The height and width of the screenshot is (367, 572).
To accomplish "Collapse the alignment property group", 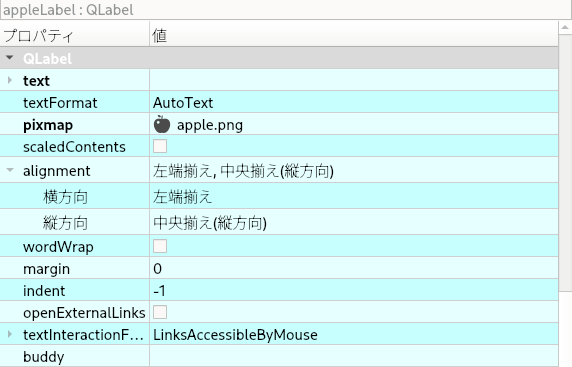I will click(10, 170).
